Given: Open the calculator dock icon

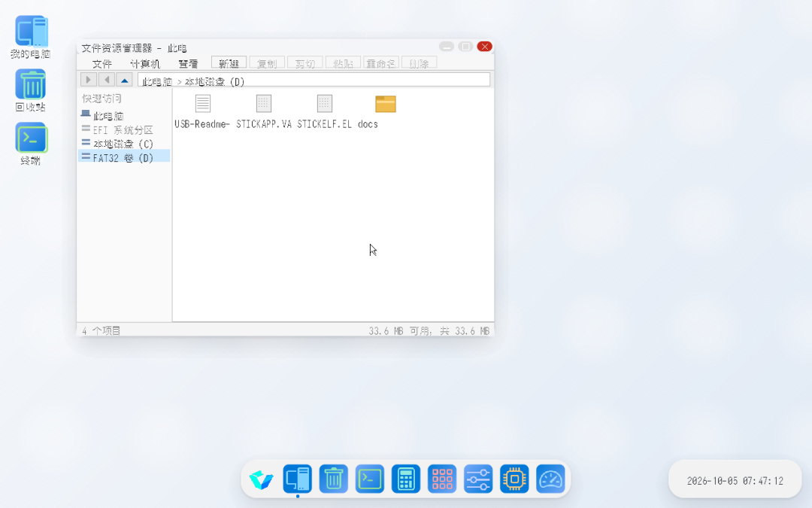Looking at the screenshot, I should click(406, 479).
